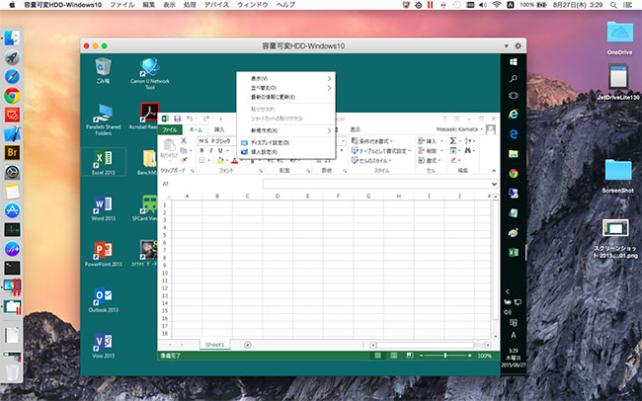642x401 pixels.
Task: Open Conditional Formatting dropdown
Action: pyautogui.click(x=372, y=141)
